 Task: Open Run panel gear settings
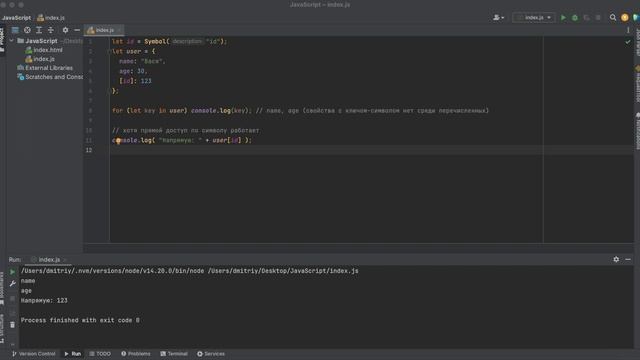(616, 259)
